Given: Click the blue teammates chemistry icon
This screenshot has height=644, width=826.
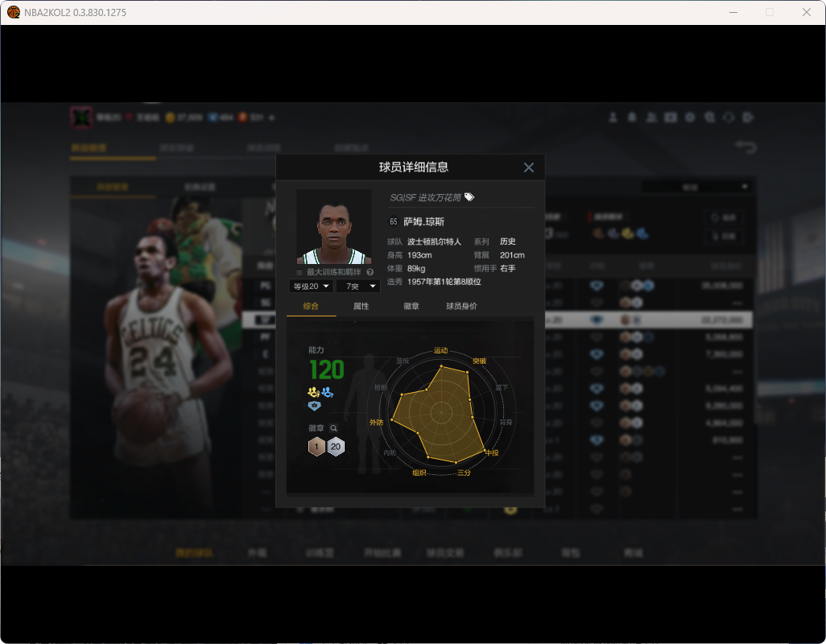Looking at the screenshot, I should [x=327, y=392].
